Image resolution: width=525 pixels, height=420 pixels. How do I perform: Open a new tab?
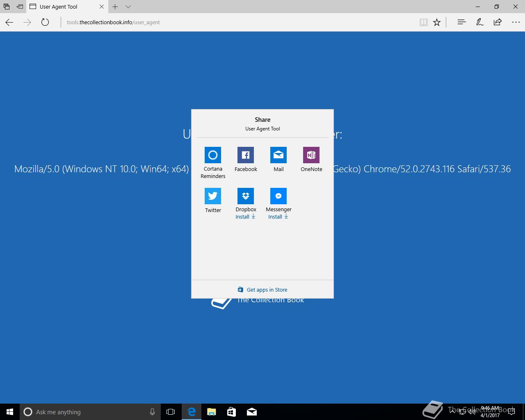(115, 7)
